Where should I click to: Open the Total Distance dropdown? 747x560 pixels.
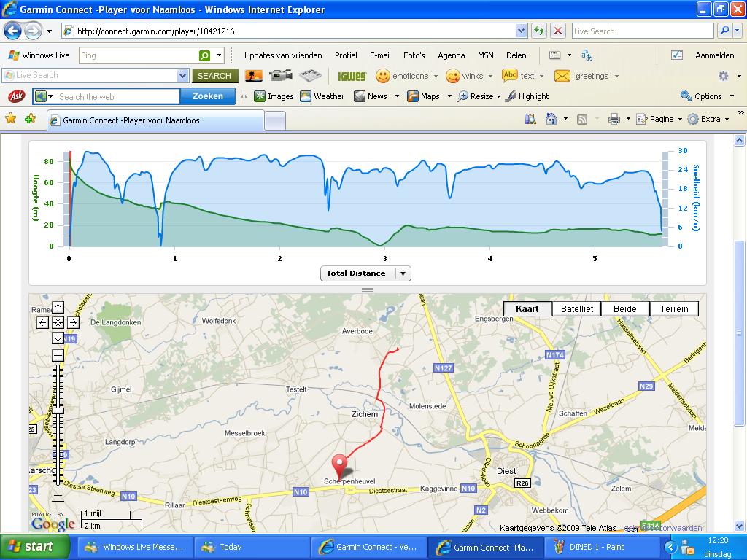point(365,273)
